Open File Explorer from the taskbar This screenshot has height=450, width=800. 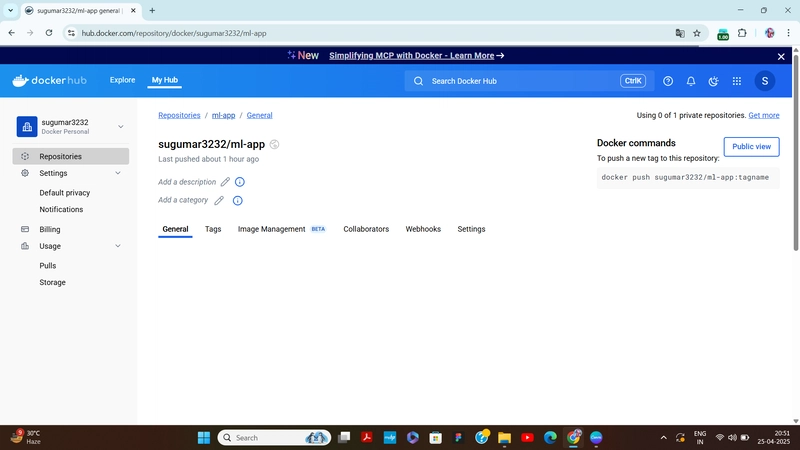pos(504,437)
